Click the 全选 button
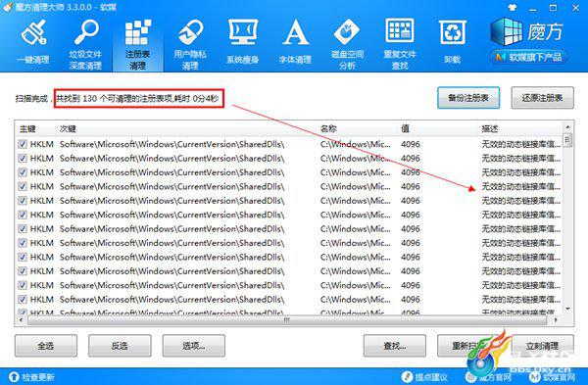The image size is (588, 385). pos(46,346)
